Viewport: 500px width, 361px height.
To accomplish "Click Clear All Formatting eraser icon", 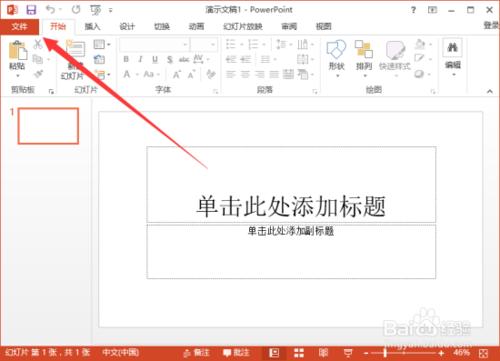I will [x=211, y=74].
